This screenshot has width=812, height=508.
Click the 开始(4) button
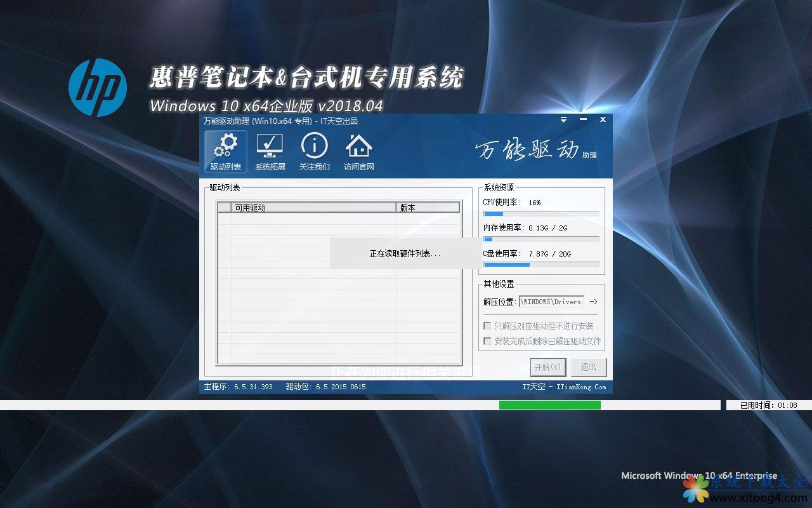coord(547,367)
